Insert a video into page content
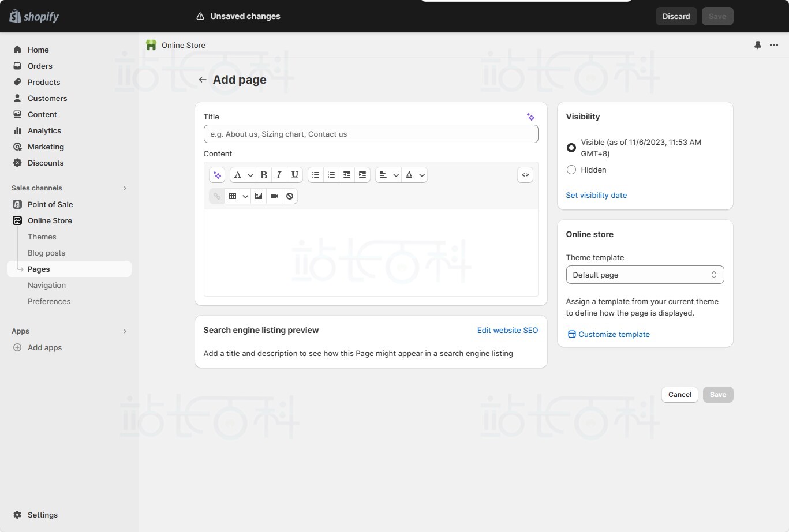Viewport: 789px width, 532px height. [x=274, y=196]
